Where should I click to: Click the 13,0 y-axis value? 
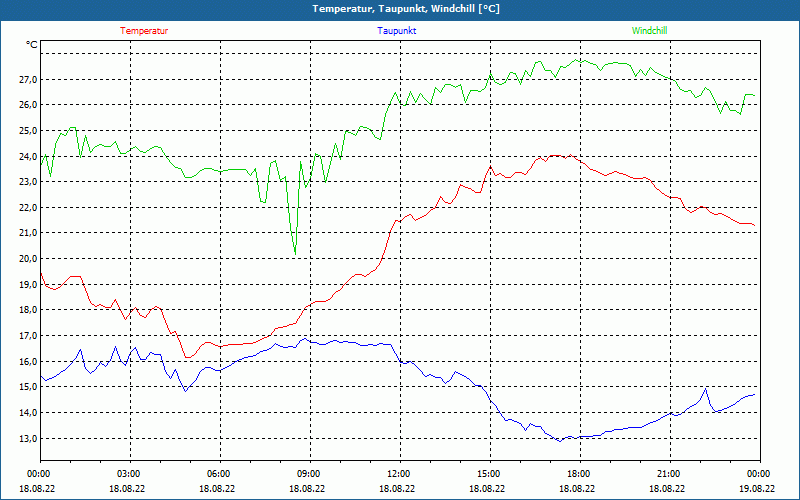tap(29, 439)
